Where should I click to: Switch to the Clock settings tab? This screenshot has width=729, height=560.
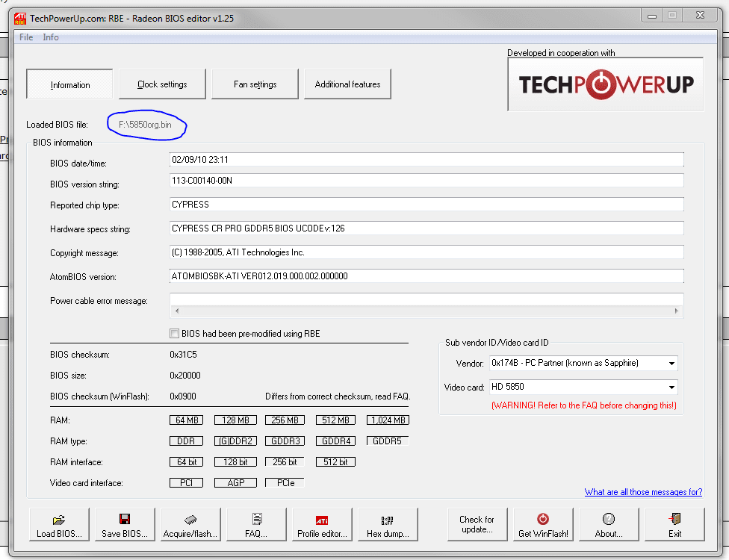162,84
